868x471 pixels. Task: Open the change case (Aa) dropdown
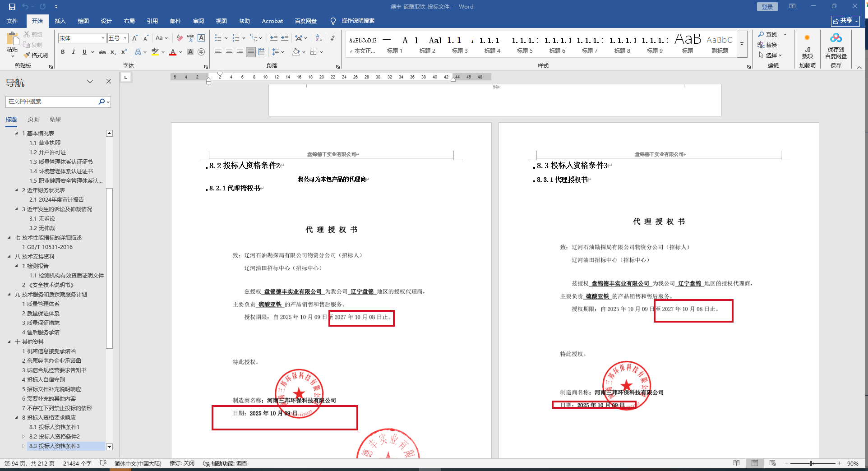[x=162, y=38]
